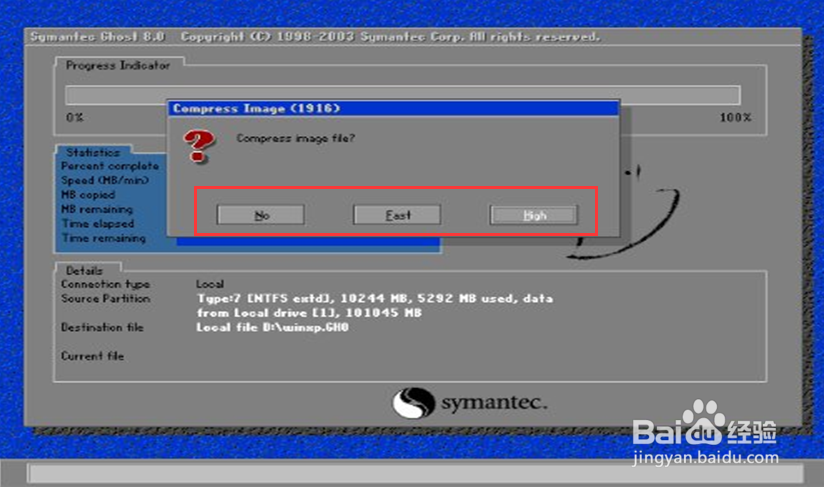Viewport: 824px width, 487px height.
Task: Click the red question mark icon
Action: coord(198,146)
